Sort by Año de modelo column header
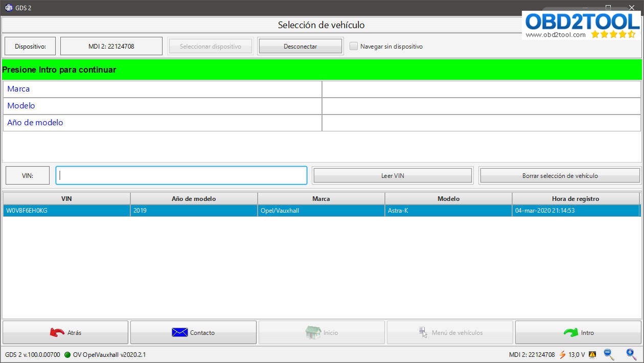Image resolution: width=644 pixels, height=363 pixels. (194, 198)
